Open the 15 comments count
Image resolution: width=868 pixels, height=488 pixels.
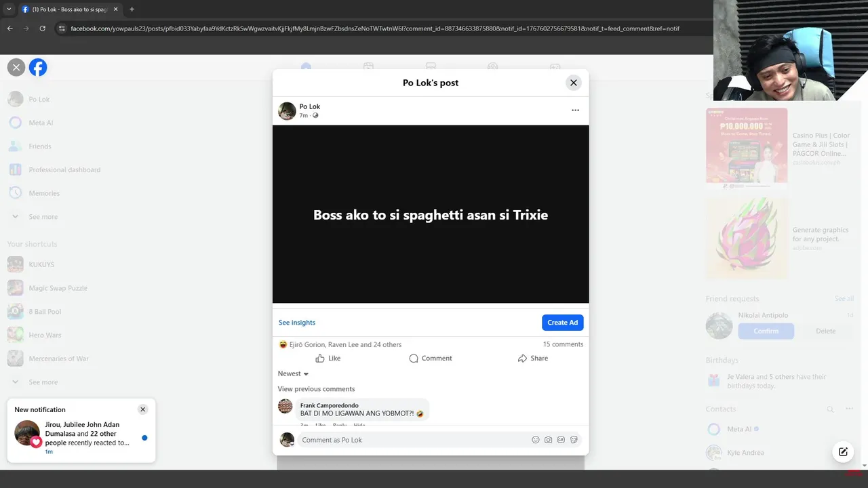point(563,344)
